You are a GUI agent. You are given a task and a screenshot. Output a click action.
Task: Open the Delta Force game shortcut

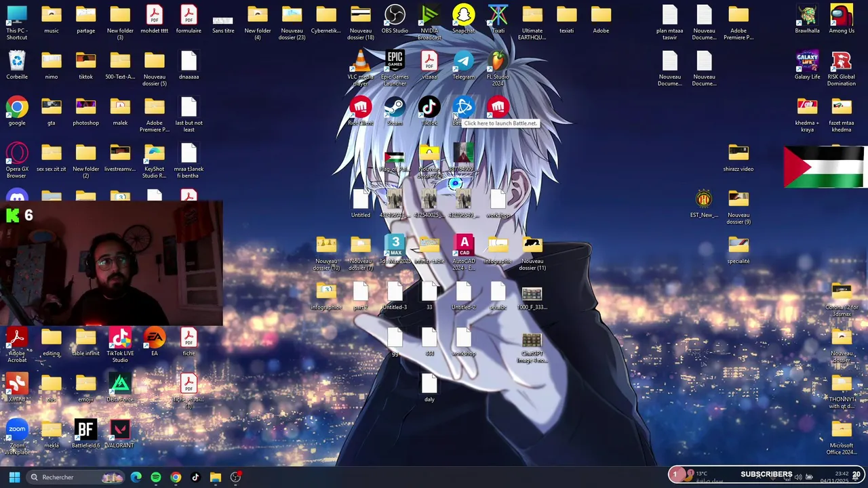point(120,388)
